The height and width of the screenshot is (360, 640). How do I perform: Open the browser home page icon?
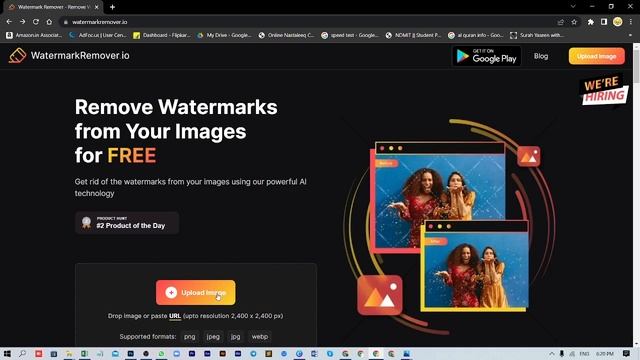pyautogui.click(x=49, y=22)
